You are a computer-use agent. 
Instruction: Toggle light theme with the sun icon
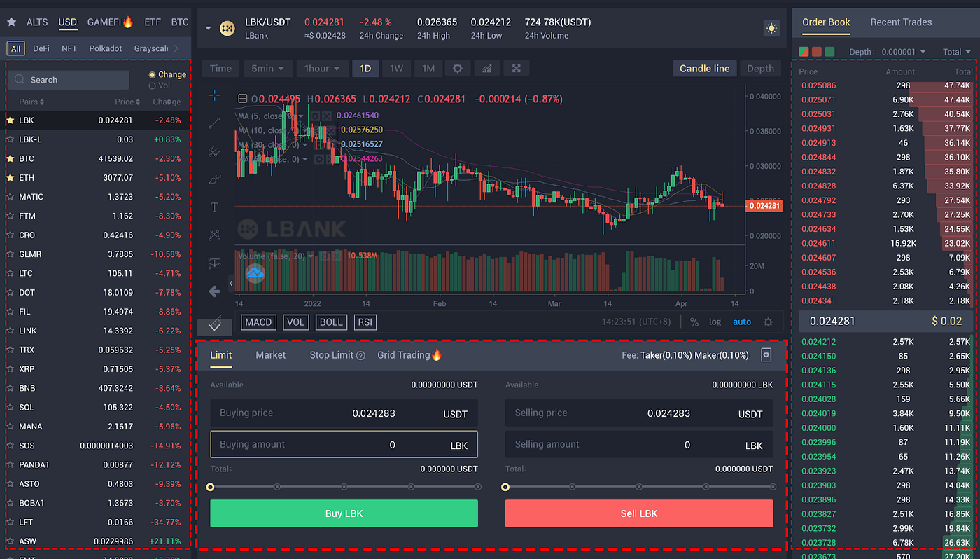click(771, 28)
